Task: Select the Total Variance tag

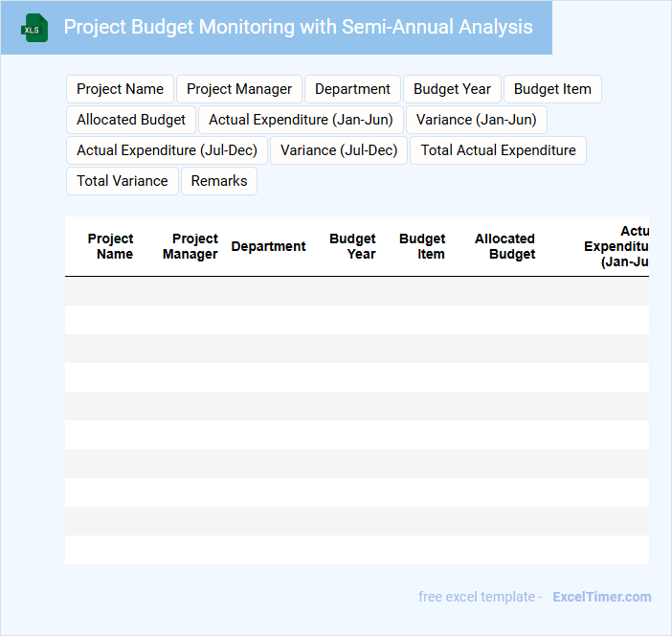Action: [123, 181]
